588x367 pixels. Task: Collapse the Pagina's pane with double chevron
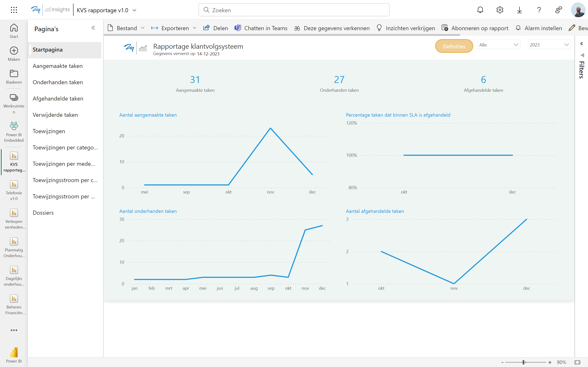[93, 28]
